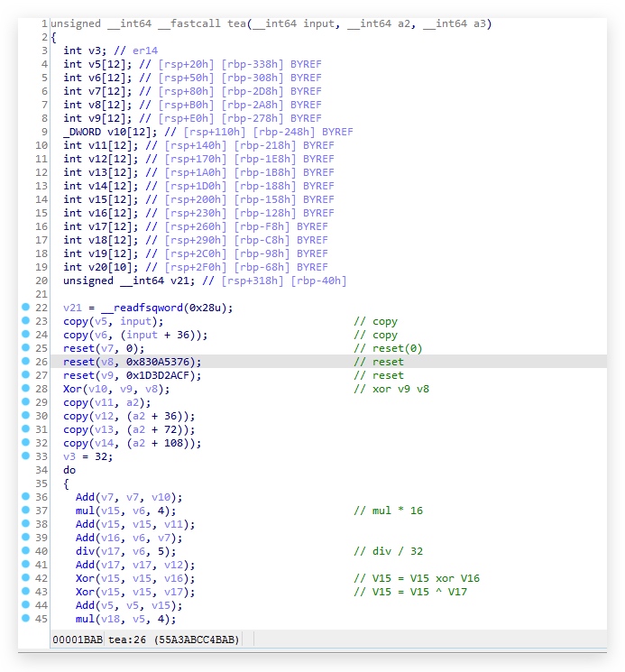Click breakpoint dot beside line 40
625x672 pixels.
tap(25, 550)
